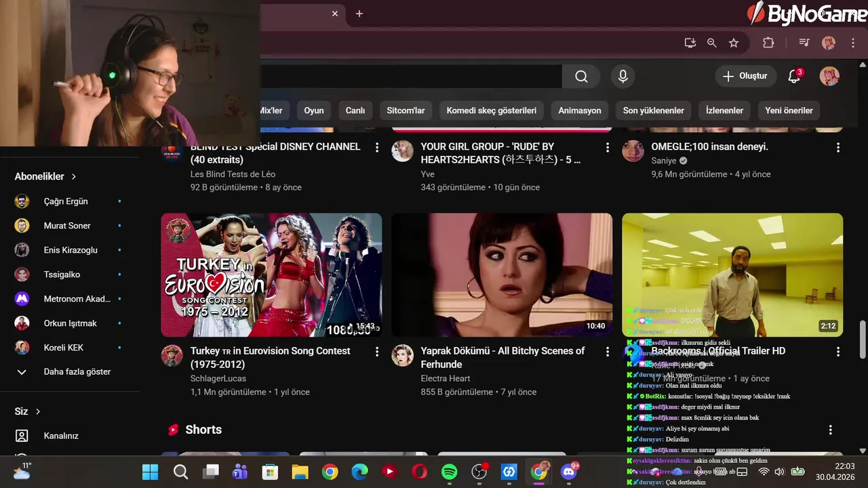The height and width of the screenshot is (488, 868).
Task: Open Discord from the taskbar
Action: pos(569,472)
